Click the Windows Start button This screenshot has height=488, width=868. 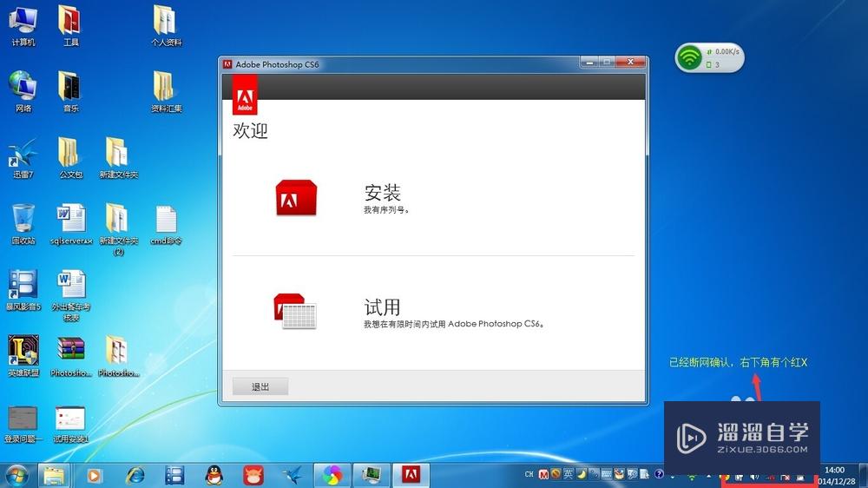[x=17, y=476]
